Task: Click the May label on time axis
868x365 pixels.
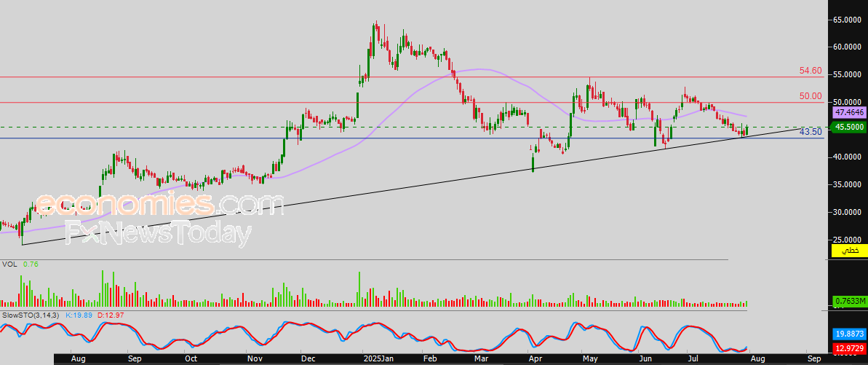Action: click(x=590, y=359)
